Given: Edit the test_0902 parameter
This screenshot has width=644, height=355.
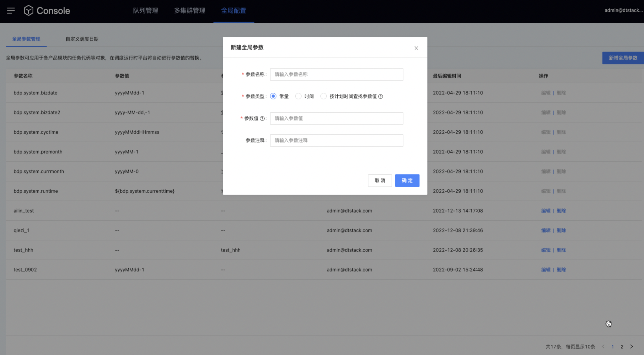Looking at the screenshot, I should pyautogui.click(x=546, y=270).
